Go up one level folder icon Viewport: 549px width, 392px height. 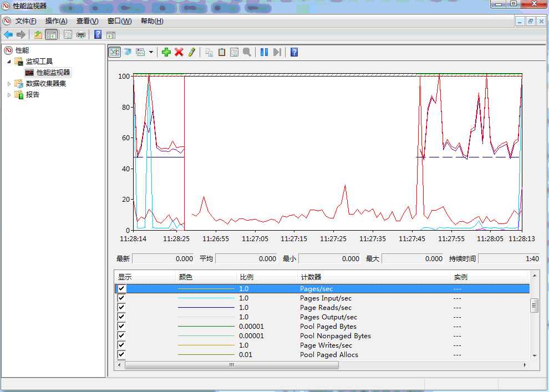pyautogui.click(x=38, y=34)
